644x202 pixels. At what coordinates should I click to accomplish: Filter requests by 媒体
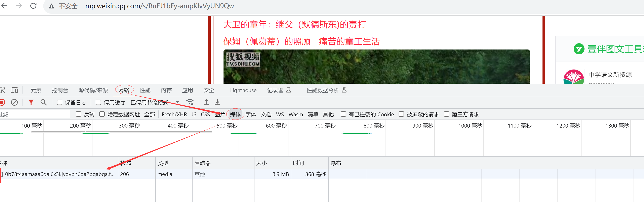[x=235, y=114]
